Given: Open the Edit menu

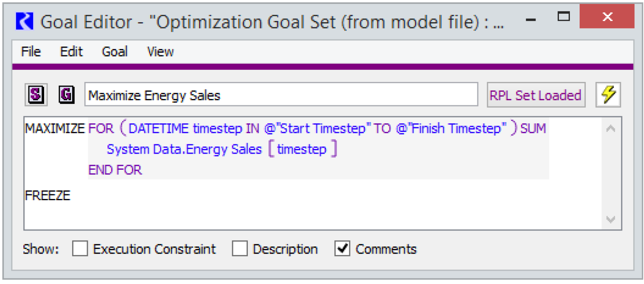Looking at the screenshot, I should pyautogui.click(x=71, y=51).
